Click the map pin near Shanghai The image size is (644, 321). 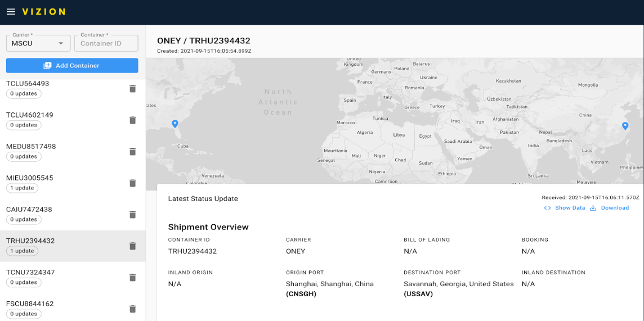tap(624, 126)
